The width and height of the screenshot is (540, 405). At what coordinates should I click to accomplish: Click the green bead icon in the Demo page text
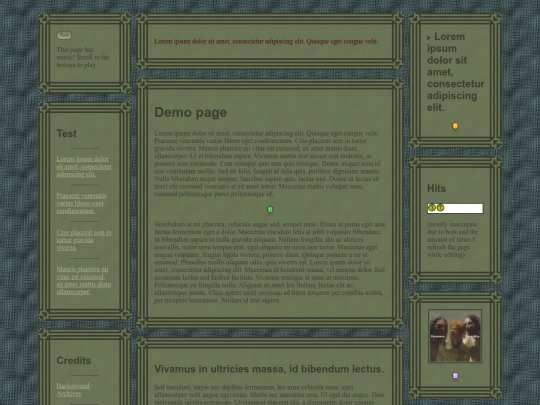click(270, 209)
